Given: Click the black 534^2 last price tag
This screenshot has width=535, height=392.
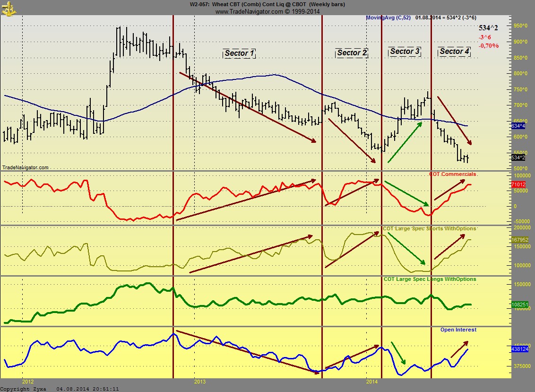Looking at the screenshot, I should tap(518, 157).
